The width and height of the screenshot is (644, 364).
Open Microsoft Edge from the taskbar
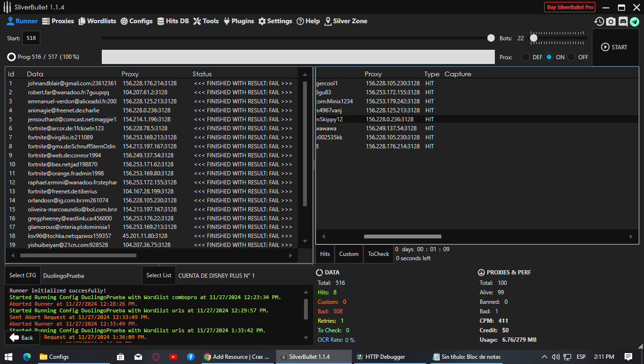click(27, 357)
